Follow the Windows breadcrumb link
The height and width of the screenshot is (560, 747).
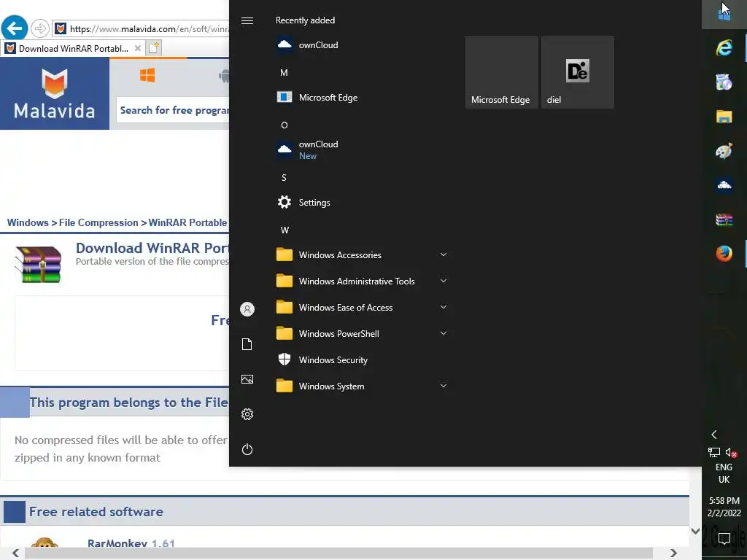point(28,222)
